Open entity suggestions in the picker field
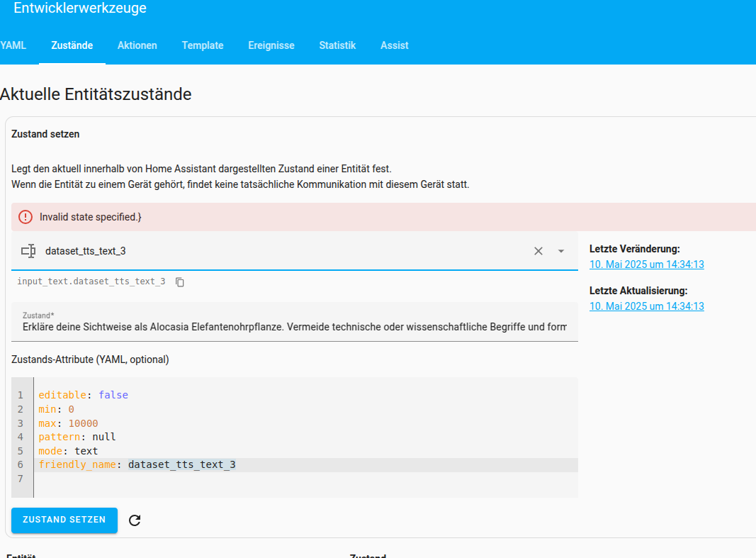This screenshot has height=558, width=756. [213, 251]
